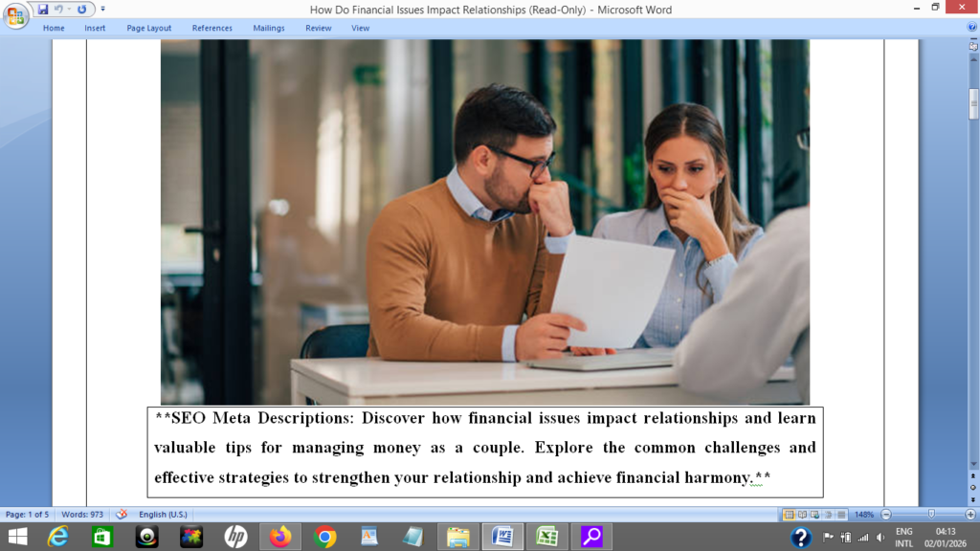Click the Words: 973 count in status bar
The image size is (980, 551).
82,515
